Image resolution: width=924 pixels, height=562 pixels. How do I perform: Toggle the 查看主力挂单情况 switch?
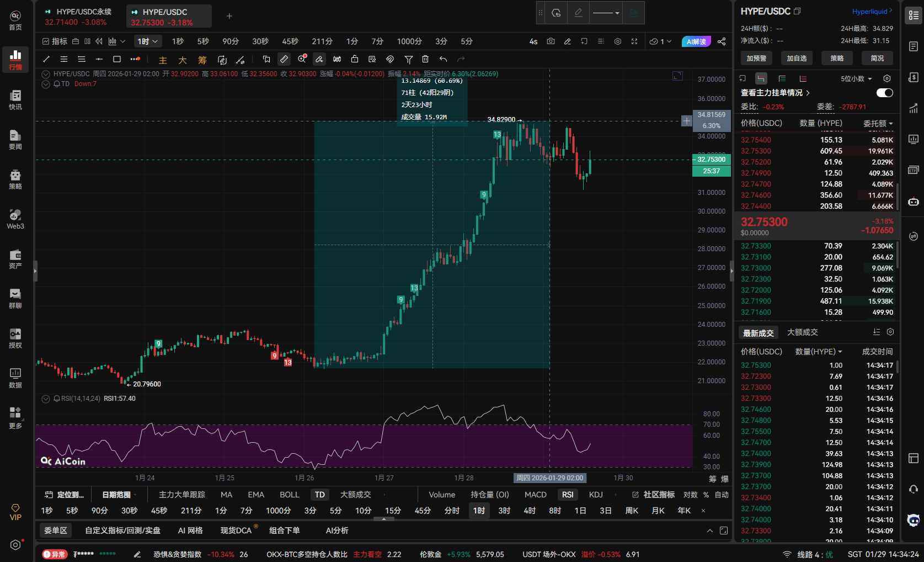(x=884, y=93)
